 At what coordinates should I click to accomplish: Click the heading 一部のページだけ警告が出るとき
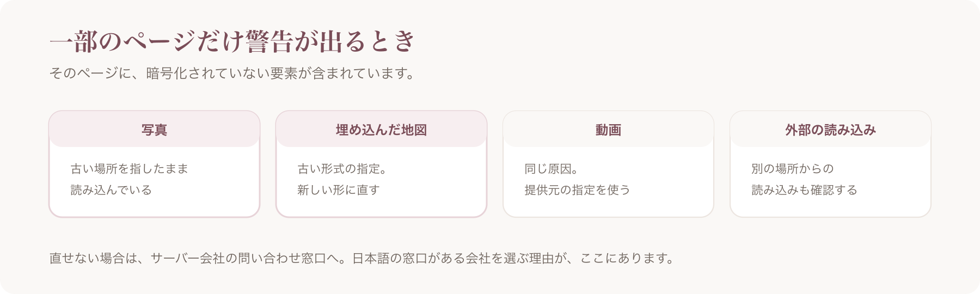(x=232, y=42)
